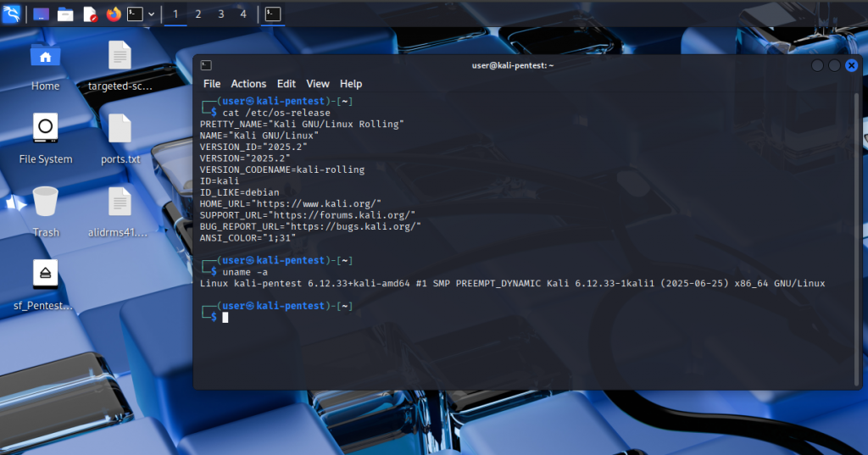Select the terminal window taskbar button

click(x=272, y=14)
